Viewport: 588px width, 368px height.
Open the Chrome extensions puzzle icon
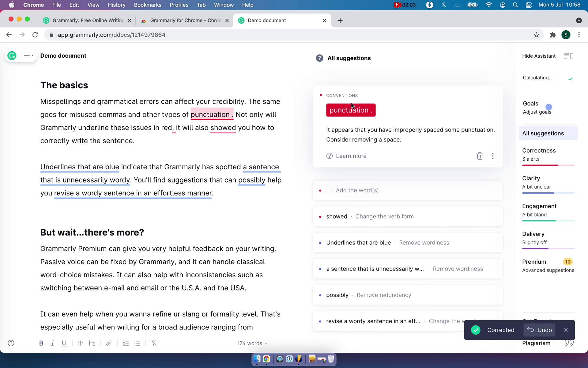click(x=552, y=35)
